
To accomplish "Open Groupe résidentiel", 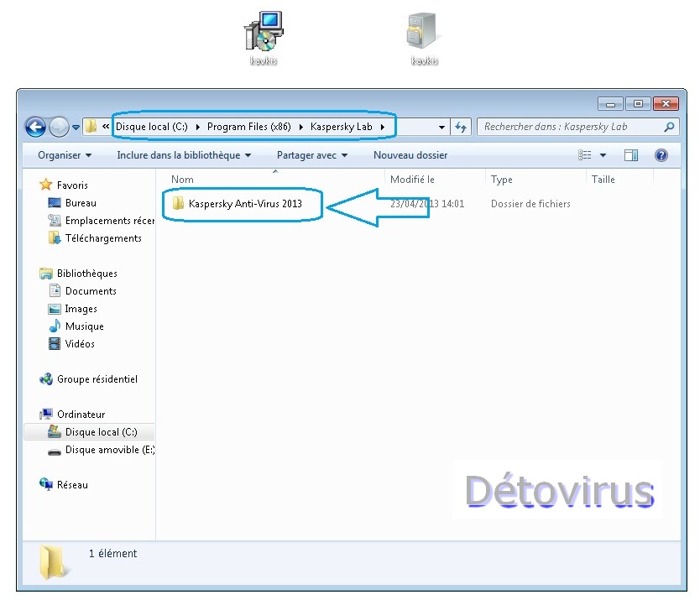I will [97, 379].
